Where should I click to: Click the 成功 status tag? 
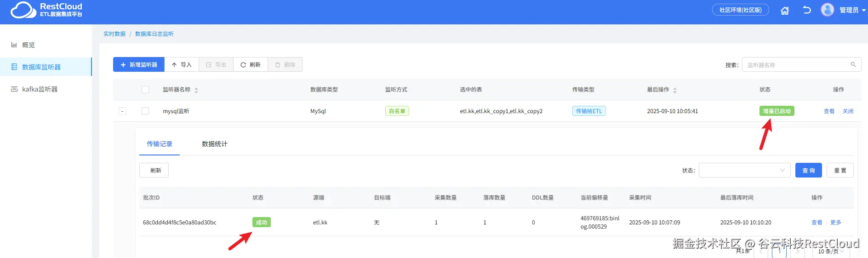point(262,222)
